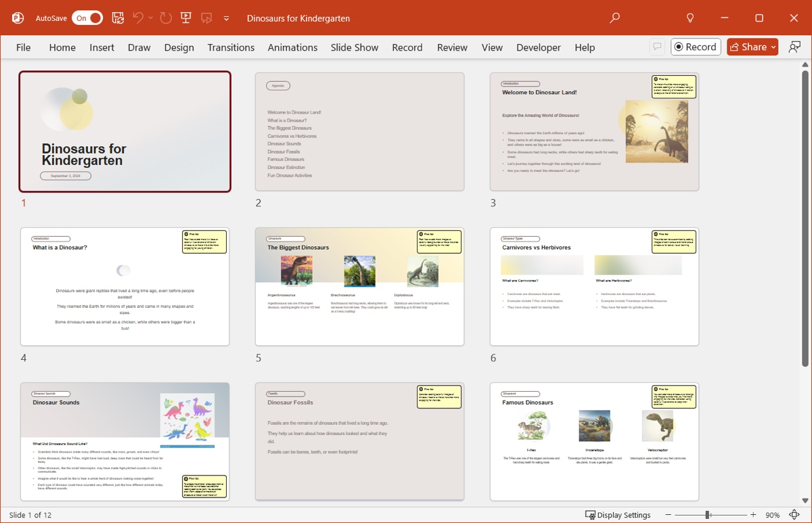Image resolution: width=812 pixels, height=523 pixels.
Task: Click the zoom slider handle
Action: (x=707, y=515)
